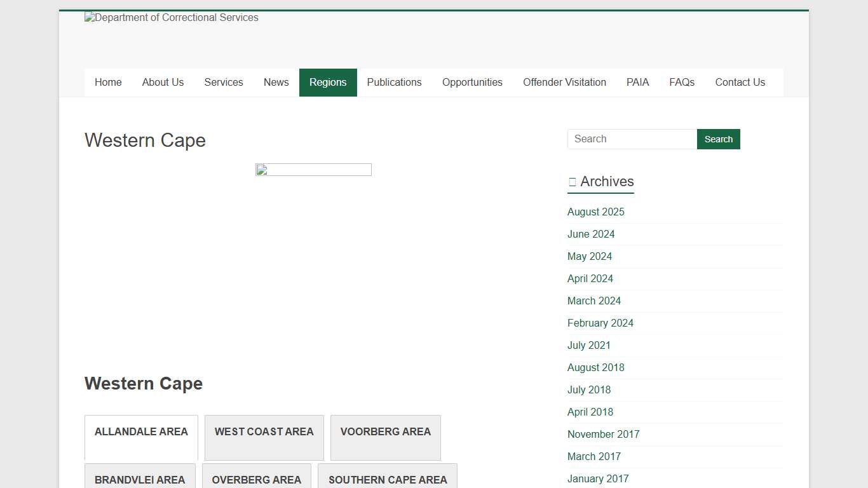868x488 pixels.
Task: Select the VOORBERG AREA button
Action: pos(385,431)
